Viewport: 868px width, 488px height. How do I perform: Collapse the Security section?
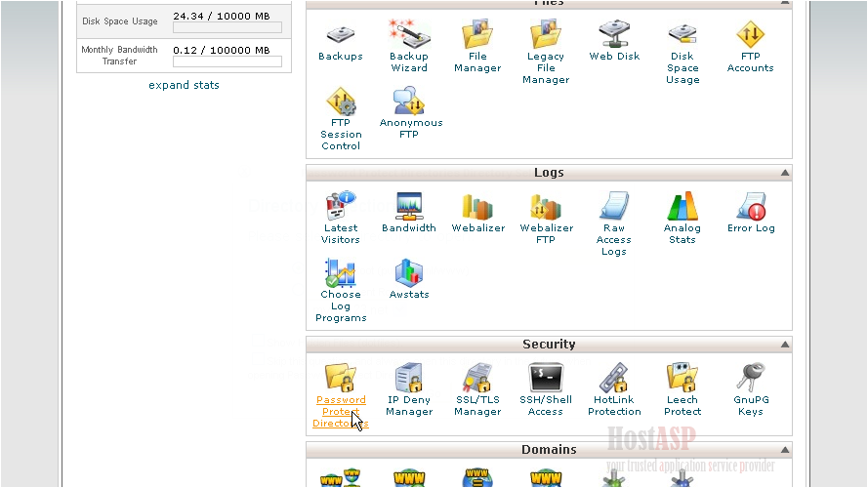click(x=784, y=345)
